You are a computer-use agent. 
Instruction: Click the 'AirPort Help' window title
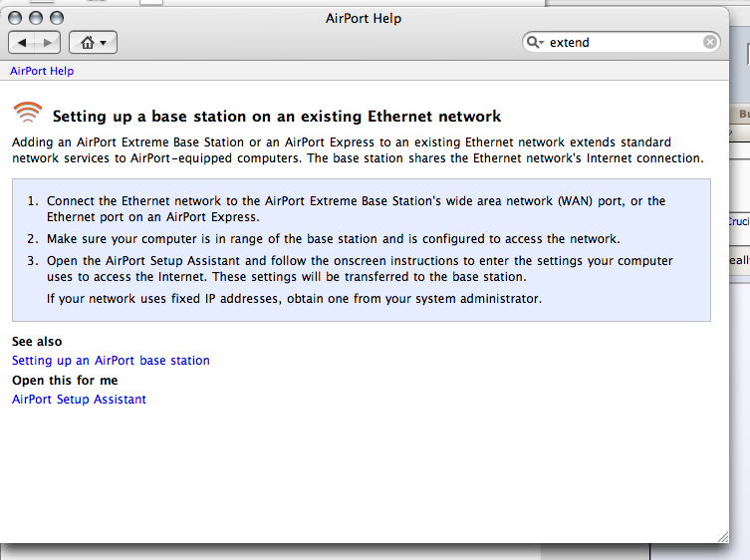click(364, 18)
